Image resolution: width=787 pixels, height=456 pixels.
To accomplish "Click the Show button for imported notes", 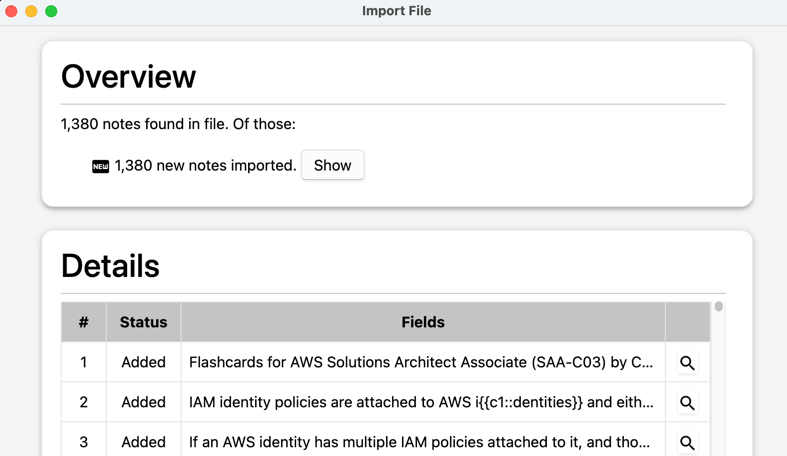I will coord(332,165).
